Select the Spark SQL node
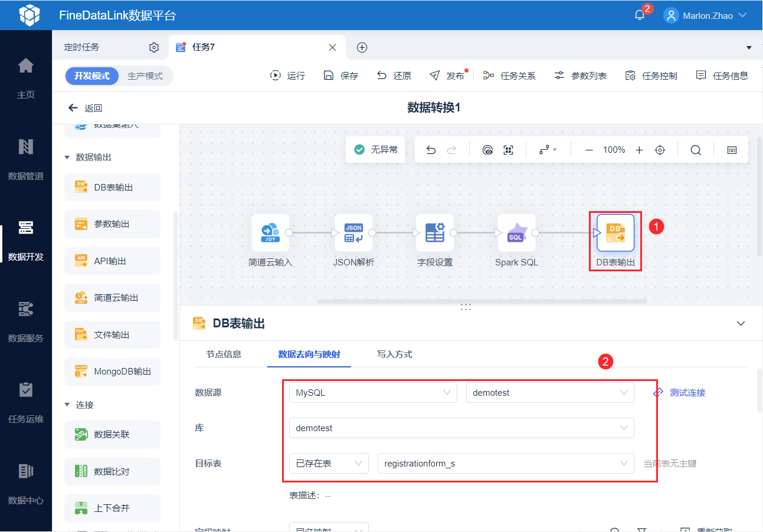Viewport: 763px width, 532px height. pyautogui.click(x=516, y=233)
